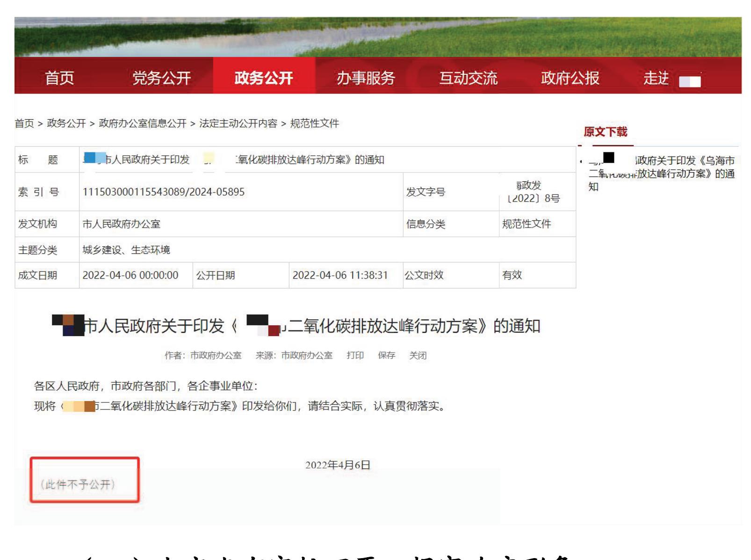
Task: Open the 办事服务 navigation tab
Action: pos(366,78)
